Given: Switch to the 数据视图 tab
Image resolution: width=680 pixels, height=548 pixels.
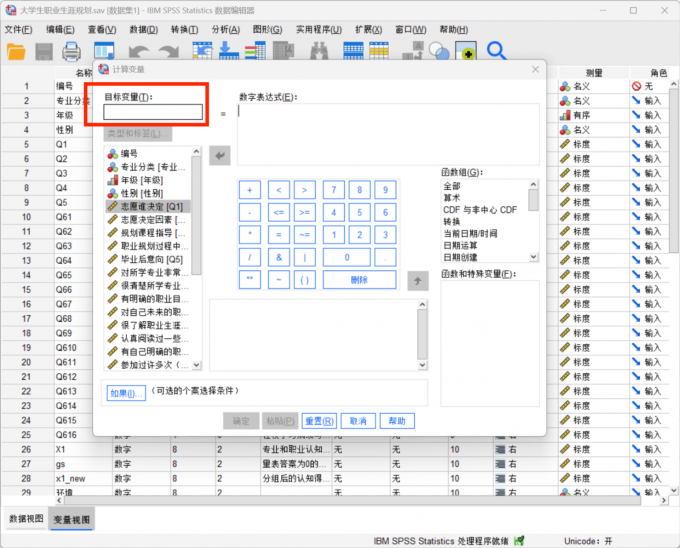Looking at the screenshot, I should [x=26, y=519].
